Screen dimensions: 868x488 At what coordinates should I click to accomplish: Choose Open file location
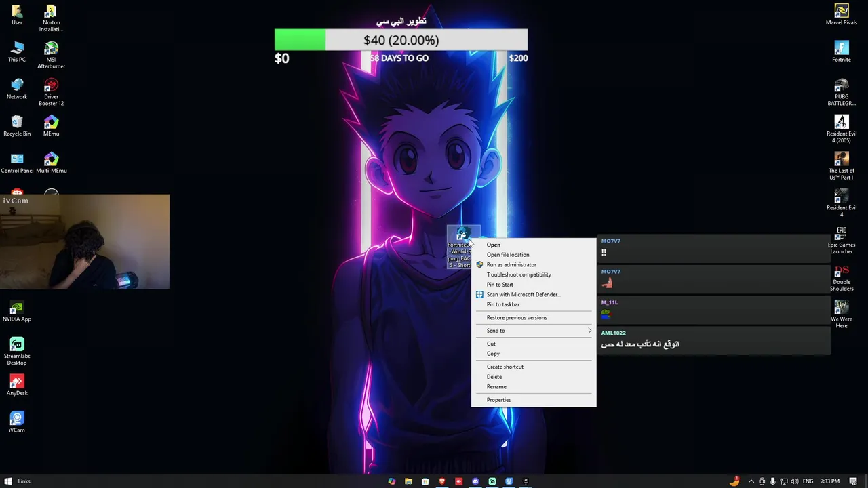534,255
